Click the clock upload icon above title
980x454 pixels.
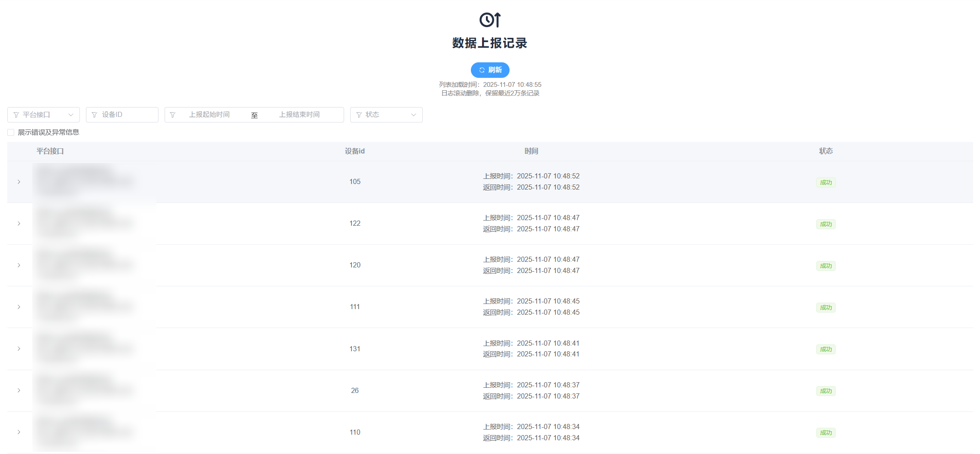pyautogui.click(x=490, y=20)
